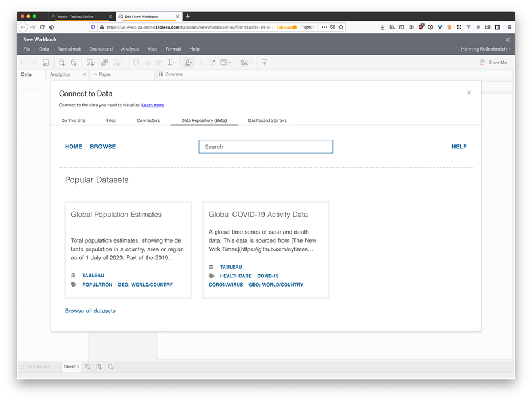Click the Undo arrow in Tableau toolbar
This screenshot has height=401, width=532.
click(x=22, y=63)
